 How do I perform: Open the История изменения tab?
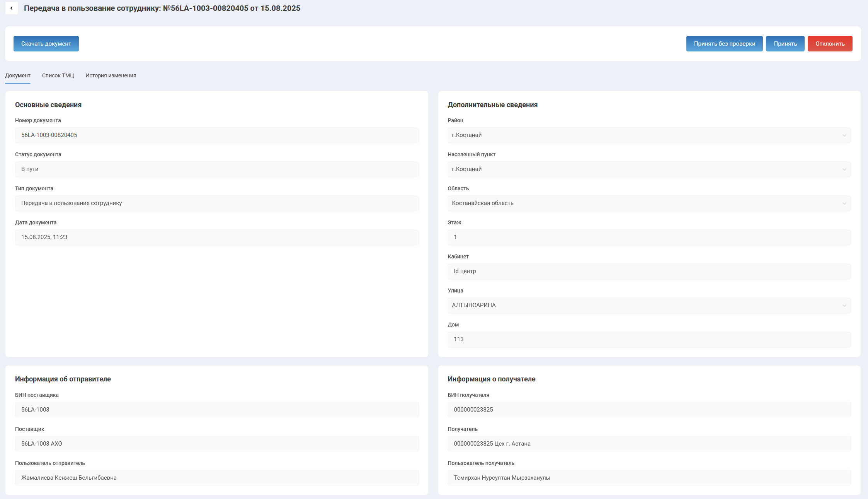[111, 75]
